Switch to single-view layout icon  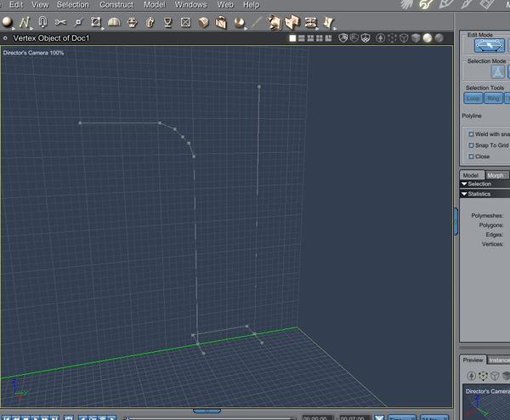pos(292,38)
